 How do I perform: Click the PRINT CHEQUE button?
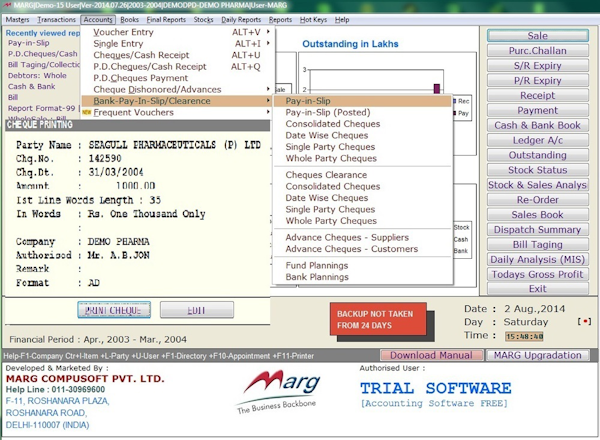pyautogui.click(x=114, y=310)
